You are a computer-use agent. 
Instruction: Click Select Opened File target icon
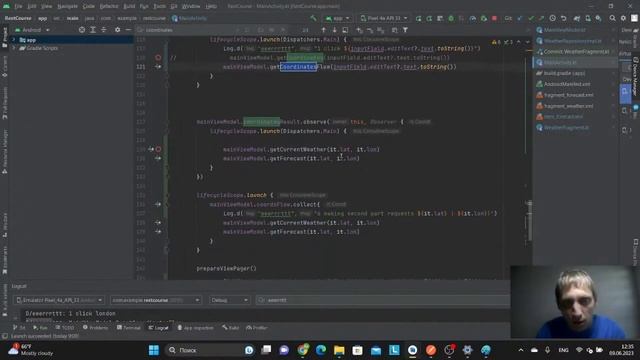click(82, 30)
